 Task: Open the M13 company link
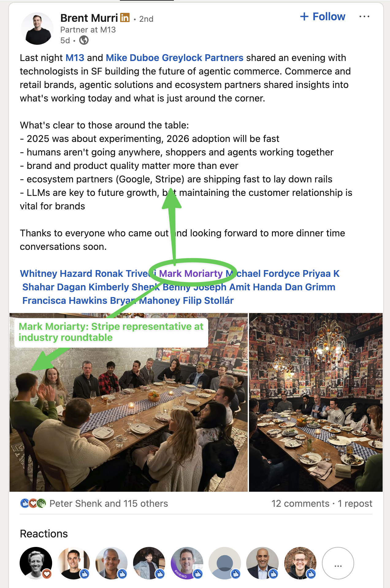[75, 58]
